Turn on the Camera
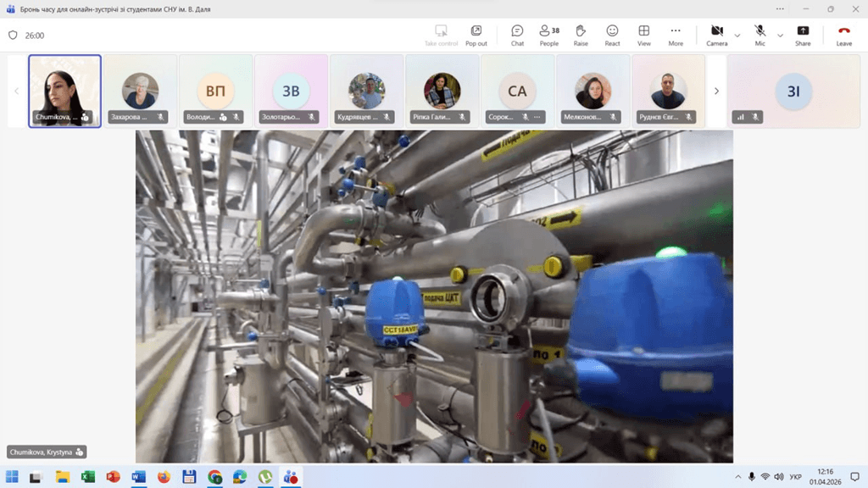Image resolution: width=868 pixels, height=488 pixels. [716, 35]
